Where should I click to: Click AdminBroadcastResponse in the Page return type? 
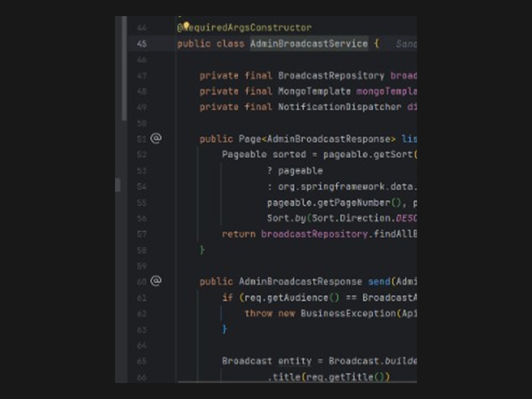point(329,139)
